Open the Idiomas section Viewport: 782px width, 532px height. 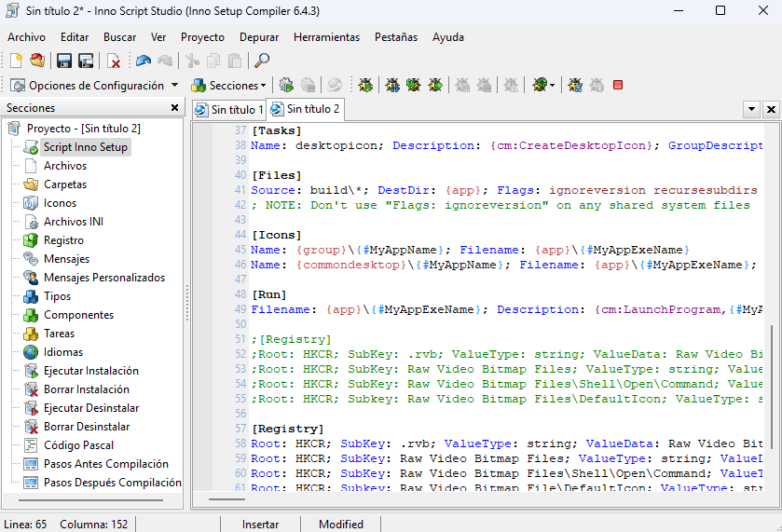[62, 352]
